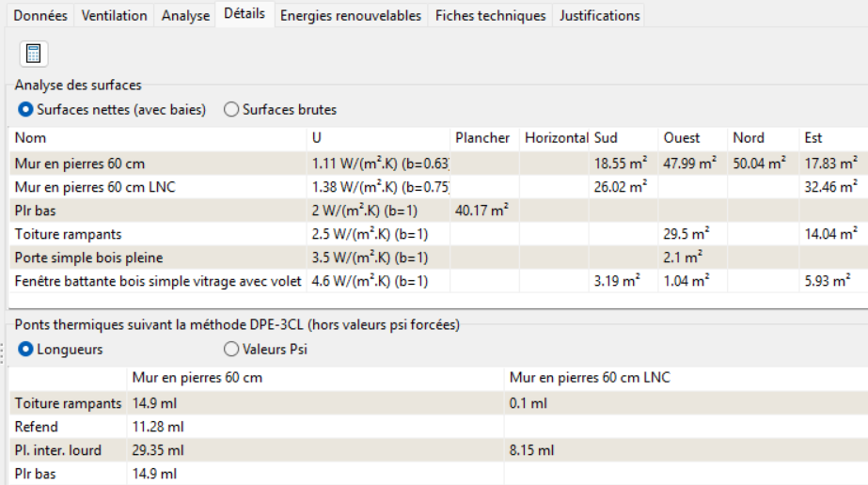Click the "Ouest" column header
This screenshot has width=868, height=485.
click(x=681, y=138)
